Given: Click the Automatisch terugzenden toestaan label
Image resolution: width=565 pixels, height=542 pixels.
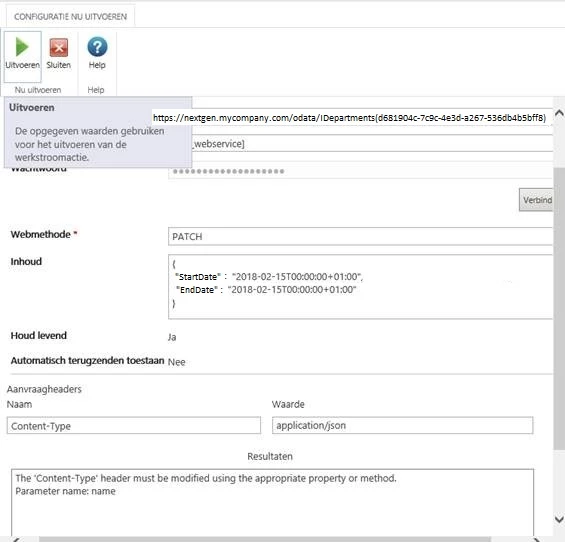Looking at the screenshot, I should point(87,360).
